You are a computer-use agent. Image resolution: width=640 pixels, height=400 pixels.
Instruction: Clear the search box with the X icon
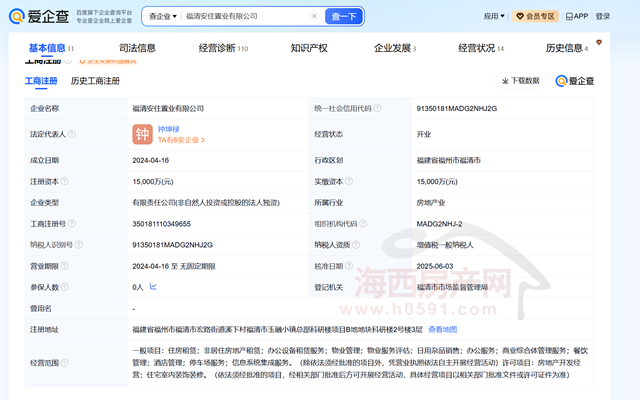(314, 16)
